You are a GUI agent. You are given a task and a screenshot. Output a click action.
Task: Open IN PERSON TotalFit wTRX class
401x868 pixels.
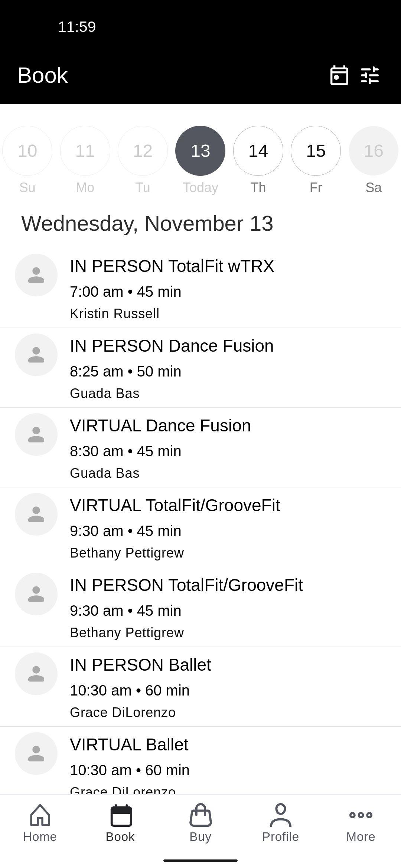coord(200,288)
